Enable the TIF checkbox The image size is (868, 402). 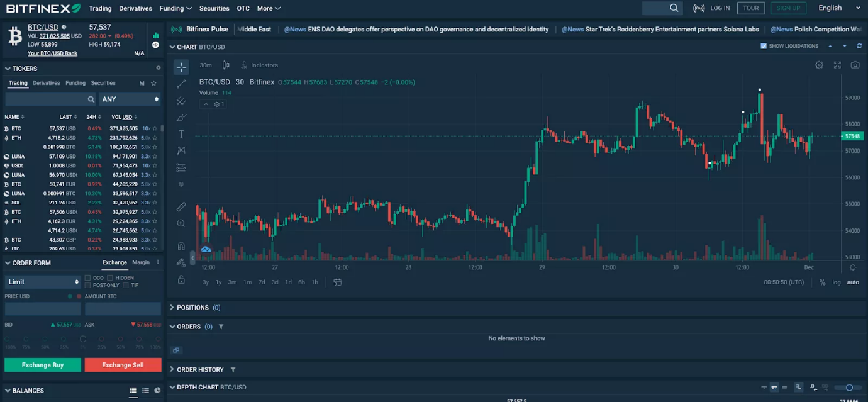coord(126,285)
